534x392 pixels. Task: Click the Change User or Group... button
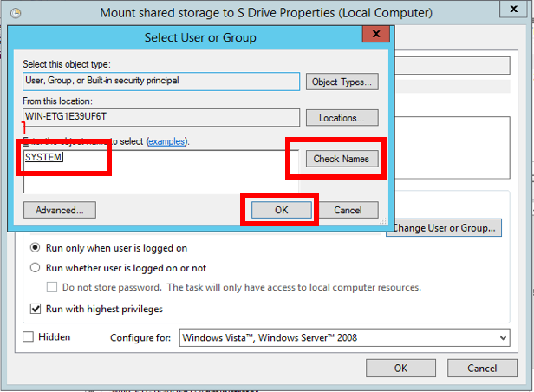(444, 227)
